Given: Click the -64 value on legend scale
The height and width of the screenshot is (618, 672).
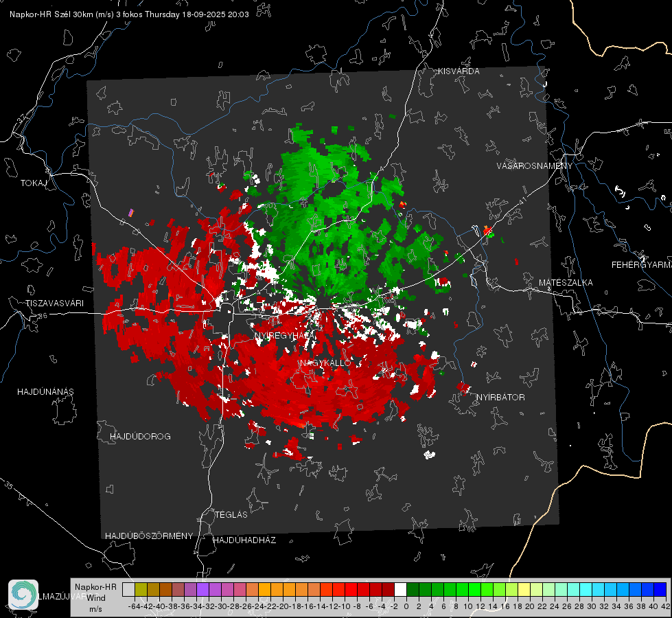Looking at the screenshot, I should pyautogui.click(x=134, y=606).
